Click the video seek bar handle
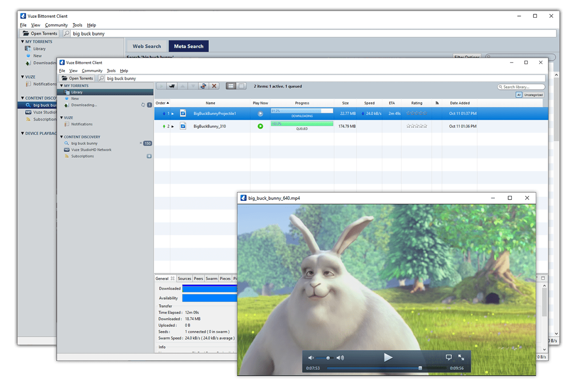 pos(420,368)
